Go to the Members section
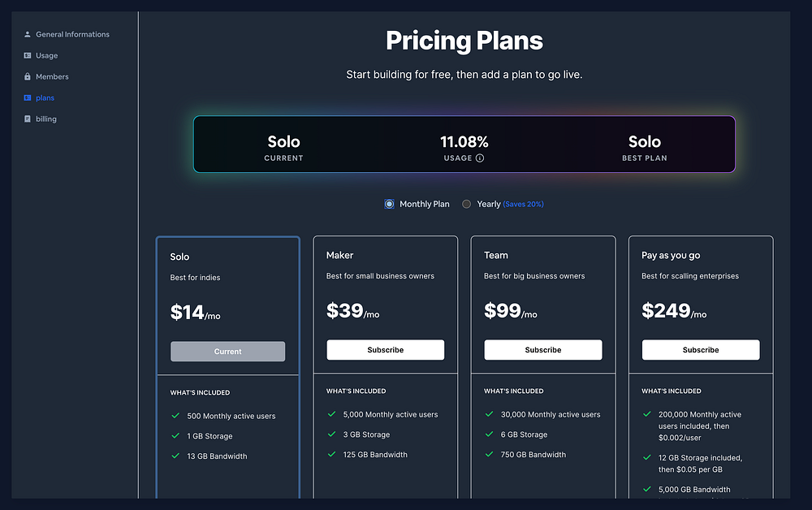Screen dimensions: 812x510 tap(52, 76)
